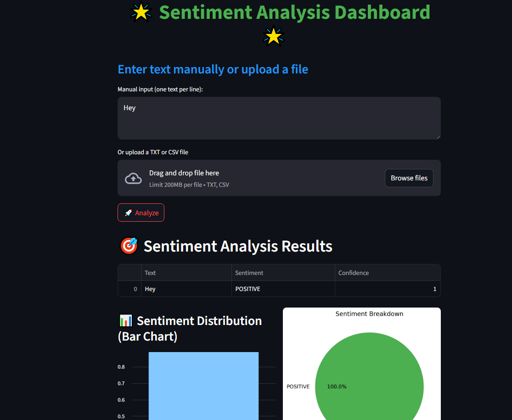The image size is (512, 420).
Task: Click the bar chart icon next to Sentiment Distribution
Action: [x=124, y=320]
